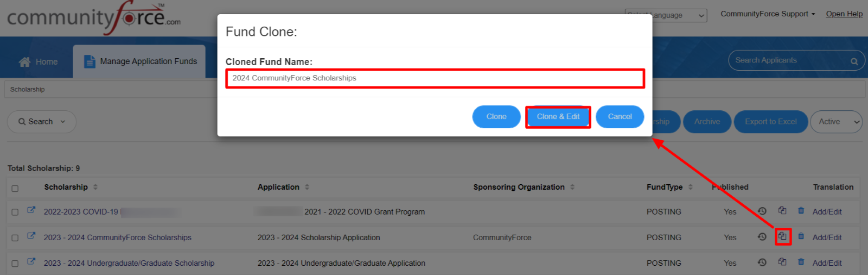
Task: View history for the Undergraduate/Graduate Scholarship row
Action: 762,262
